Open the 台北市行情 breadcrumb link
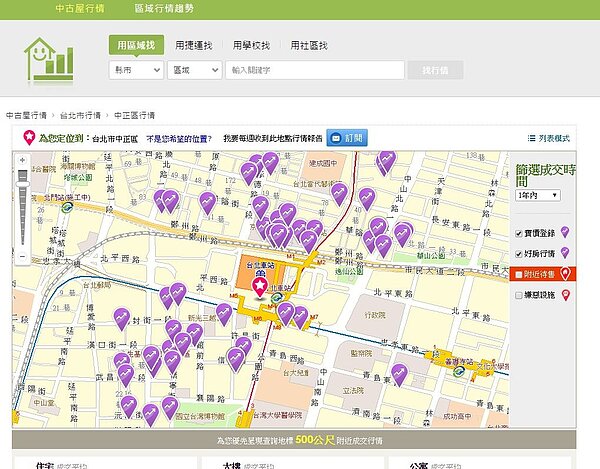This screenshot has width=600, height=469. click(80, 115)
